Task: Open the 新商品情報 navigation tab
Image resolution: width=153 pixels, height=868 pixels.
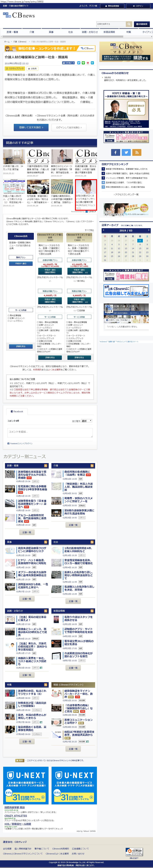Action: 109,32
